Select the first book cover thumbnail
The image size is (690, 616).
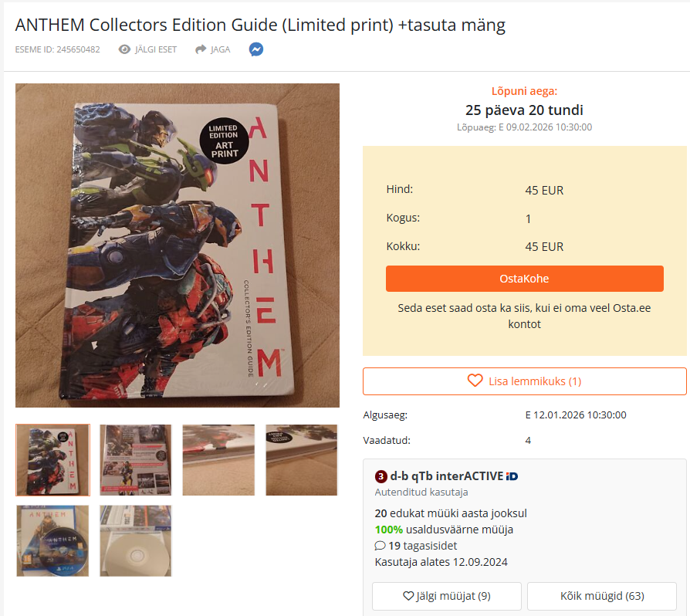click(52, 460)
